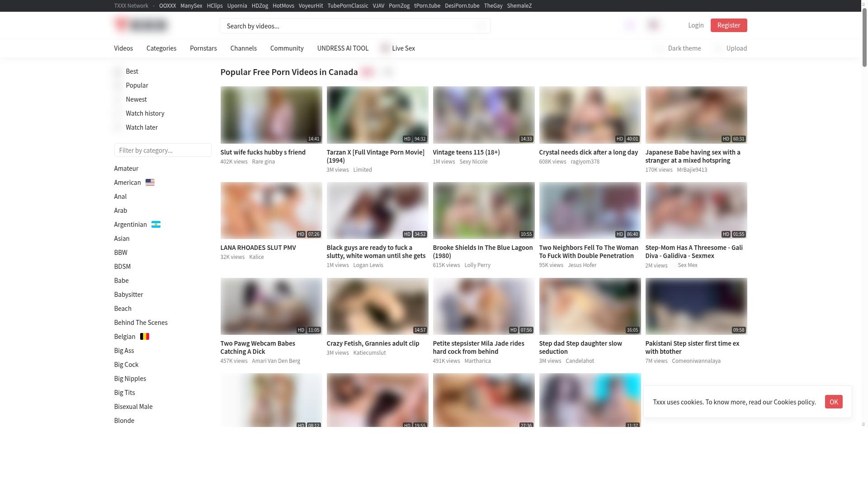The height and width of the screenshot is (488, 868).
Task: Click the Belgian flag icon in the sidebar
Action: pyautogui.click(x=145, y=337)
